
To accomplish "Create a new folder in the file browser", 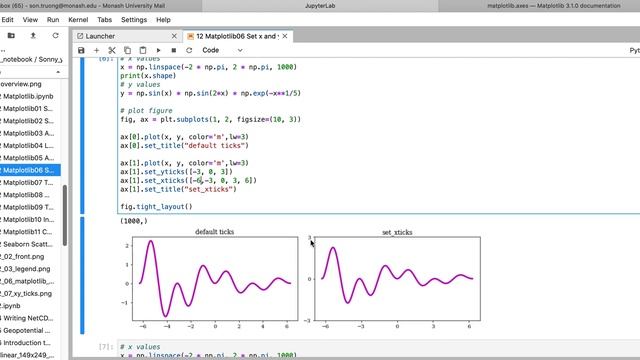I will tap(11, 36).
